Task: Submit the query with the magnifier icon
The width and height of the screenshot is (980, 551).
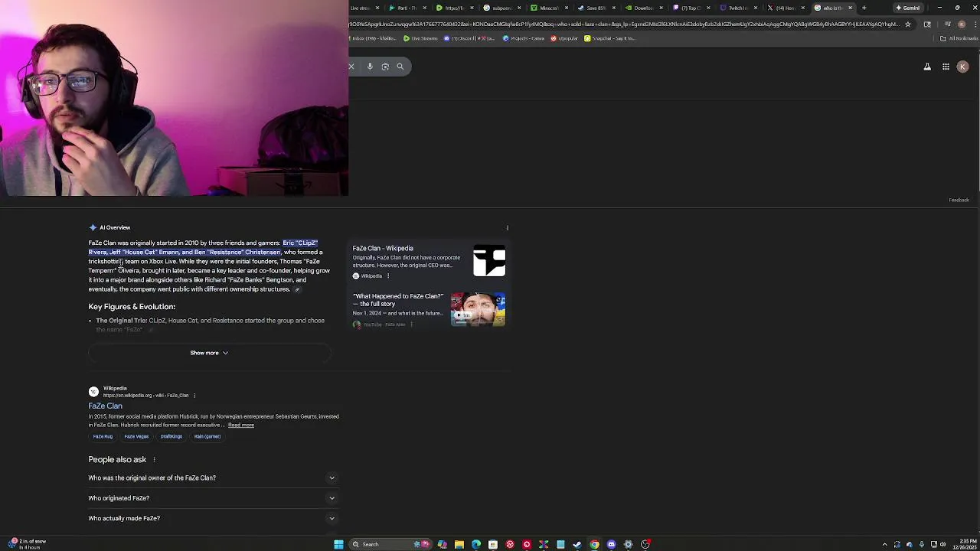Action: tap(400, 67)
